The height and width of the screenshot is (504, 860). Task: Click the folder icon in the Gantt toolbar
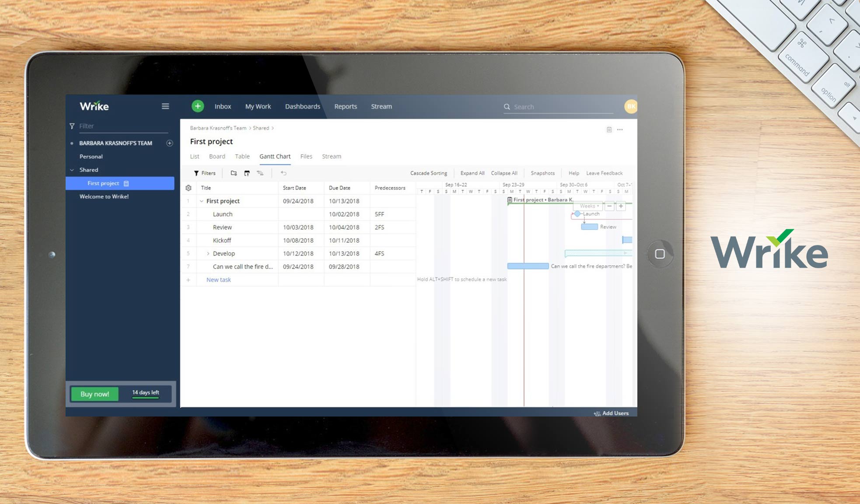pos(234,173)
